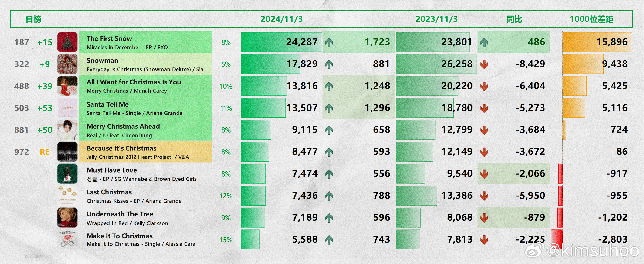Click the Weibo logo icon in the watermark
The height and width of the screenshot is (264, 644).
coord(534,250)
